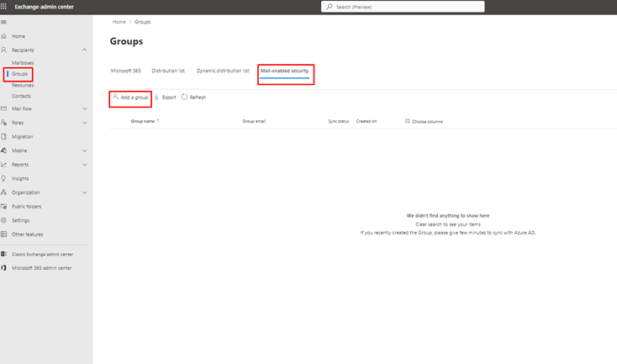Select the Mail-enabled security tab

284,71
